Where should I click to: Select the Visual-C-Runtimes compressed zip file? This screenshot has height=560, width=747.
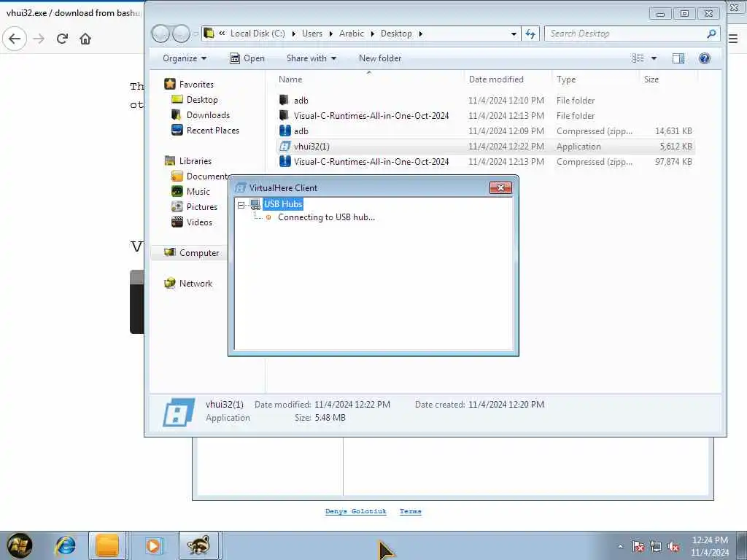pos(485,161)
